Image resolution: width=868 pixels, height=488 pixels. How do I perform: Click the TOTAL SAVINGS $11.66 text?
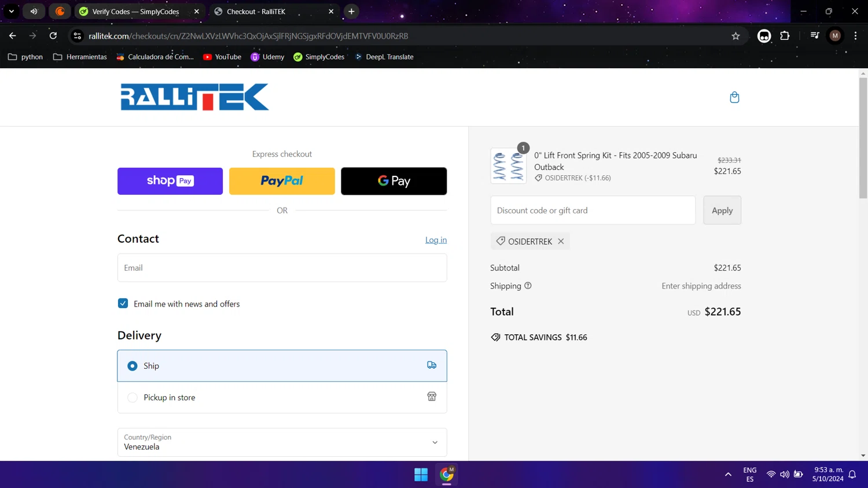[x=546, y=337]
